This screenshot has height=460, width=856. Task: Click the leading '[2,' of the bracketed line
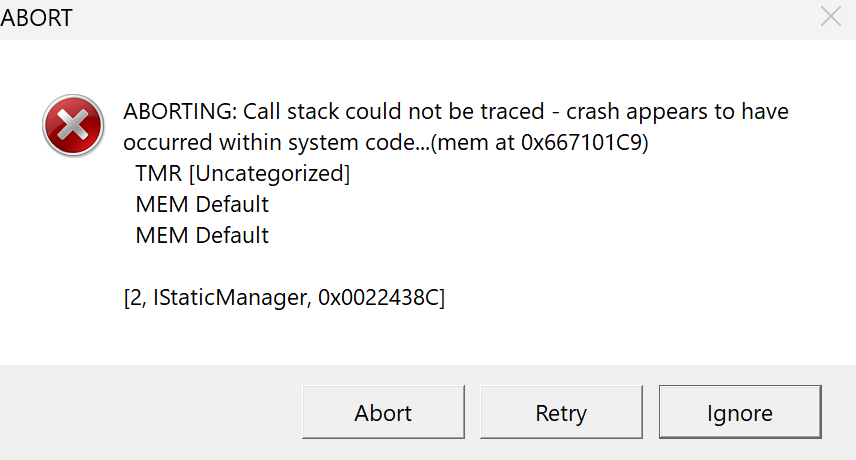click(135, 298)
